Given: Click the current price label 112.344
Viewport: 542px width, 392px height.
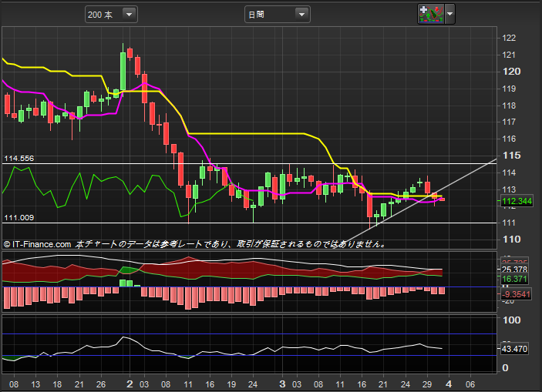Looking at the screenshot, I should point(517,201).
